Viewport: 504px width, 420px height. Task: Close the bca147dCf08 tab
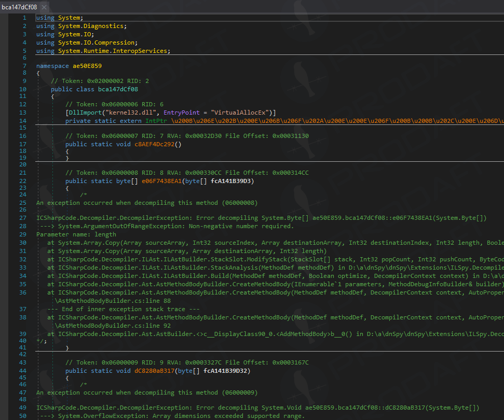tap(44, 7)
